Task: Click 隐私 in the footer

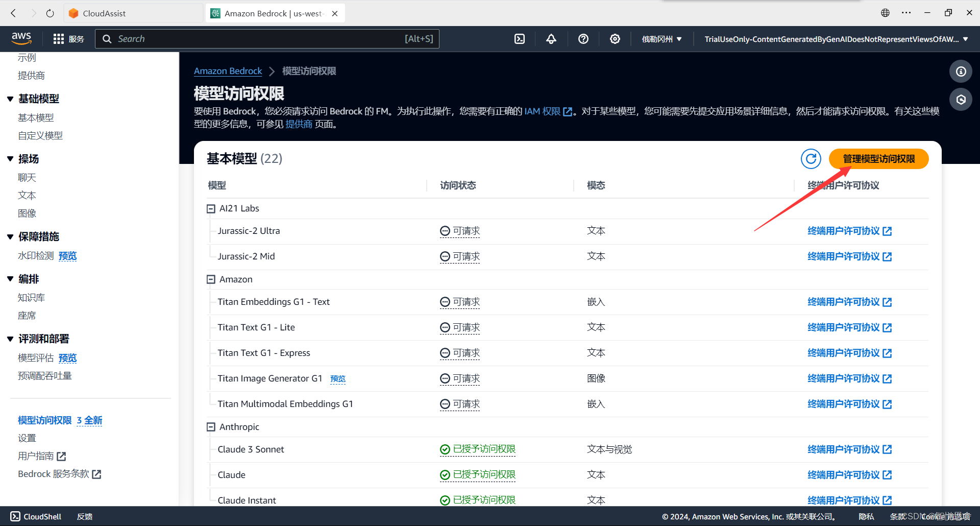Action: point(866,516)
